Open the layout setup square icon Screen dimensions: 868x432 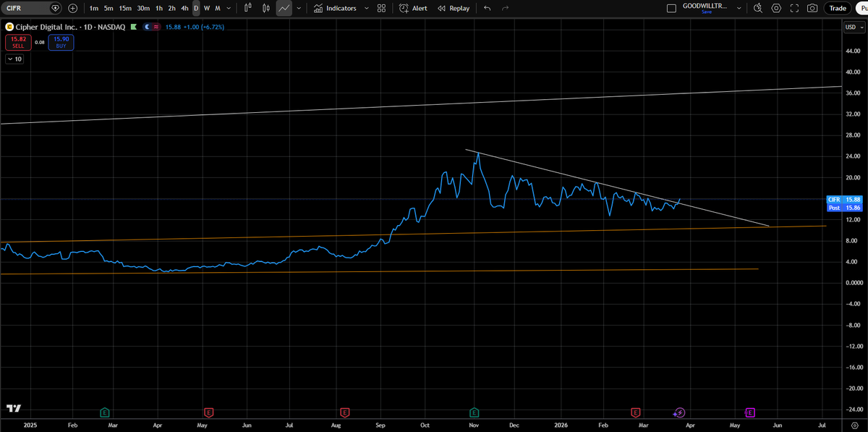pos(671,8)
